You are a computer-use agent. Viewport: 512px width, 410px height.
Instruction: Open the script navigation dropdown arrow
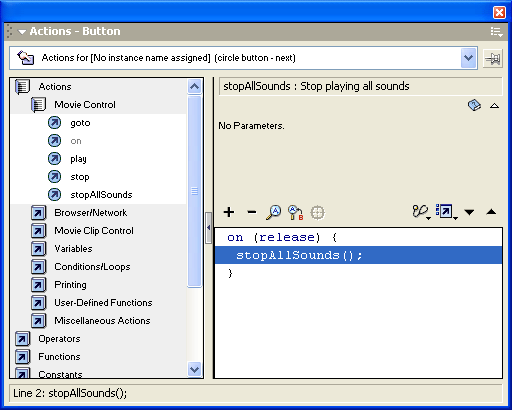[x=468, y=58]
